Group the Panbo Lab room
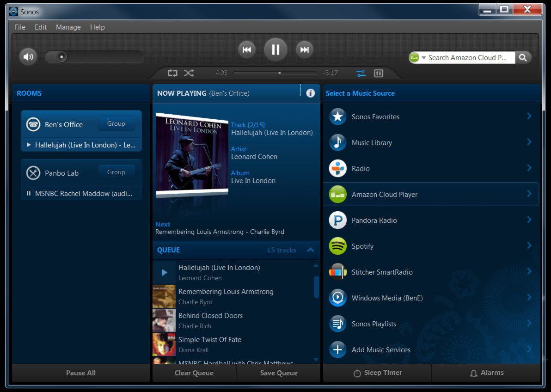This screenshot has height=392, width=551. tap(116, 172)
